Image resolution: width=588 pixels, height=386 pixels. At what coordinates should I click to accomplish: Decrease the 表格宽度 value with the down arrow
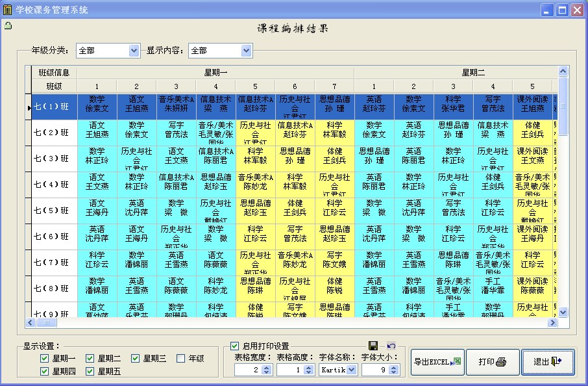coord(266,372)
